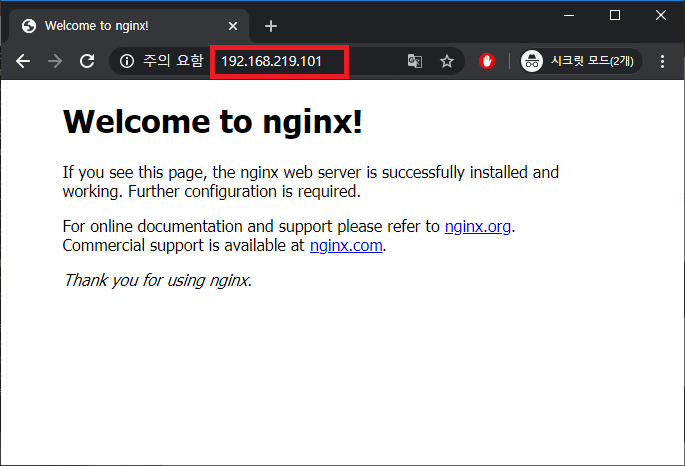Open Chrome's three-dot menu
This screenshot has height=466, width=685.
point(662,61)
